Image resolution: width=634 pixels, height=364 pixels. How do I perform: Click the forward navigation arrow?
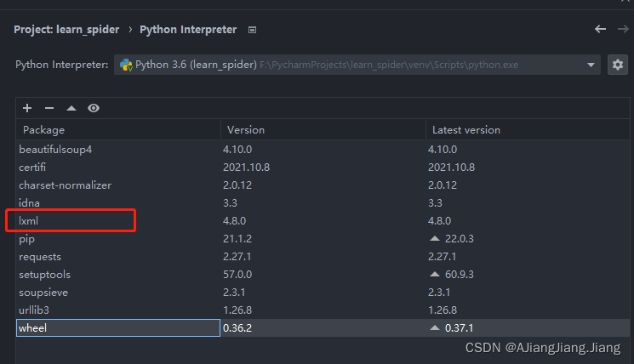(622, 29)
